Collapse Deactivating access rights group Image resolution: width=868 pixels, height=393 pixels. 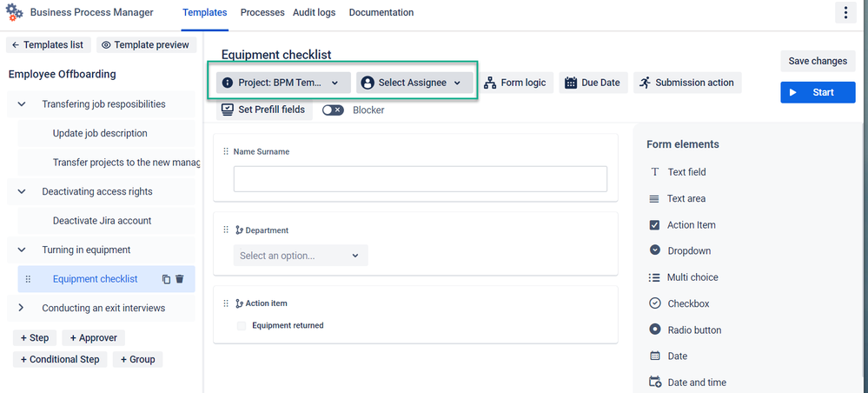coord(22,192)
